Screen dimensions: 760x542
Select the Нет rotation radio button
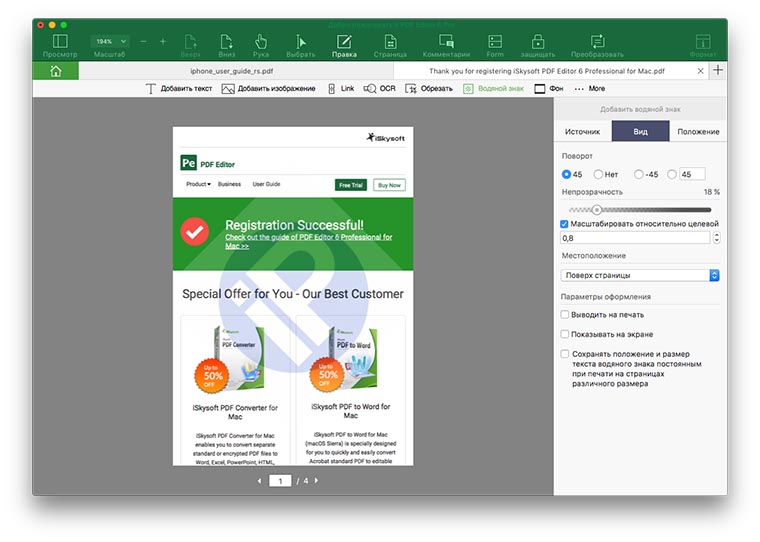point(598,174)
